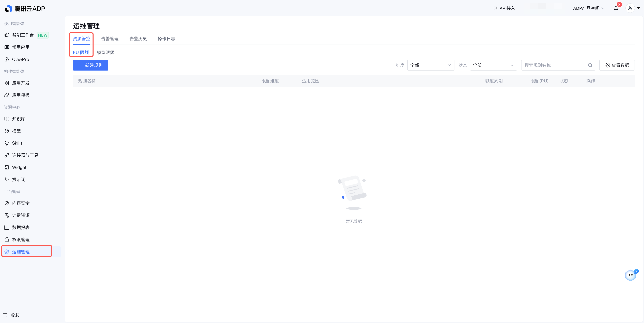Expand the account menu caret
The image size is (644, 323).
(x=638, y=8)
